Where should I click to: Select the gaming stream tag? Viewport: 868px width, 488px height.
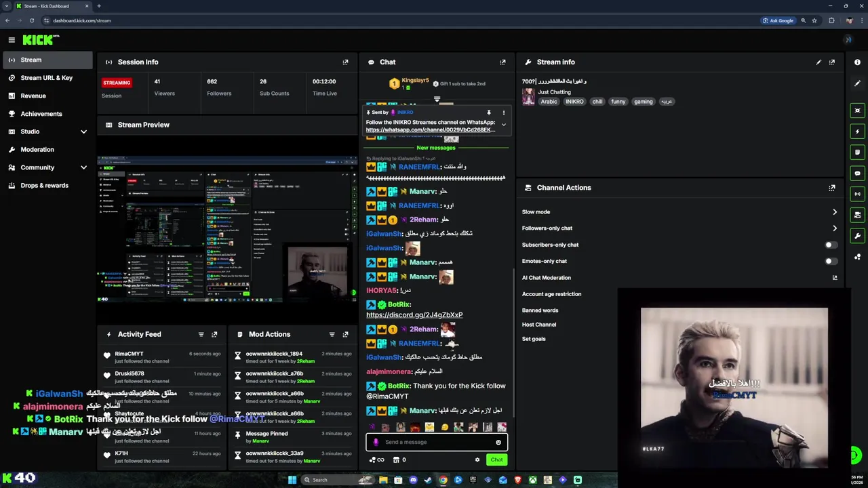pyautogui.click(x=643, y=102)
